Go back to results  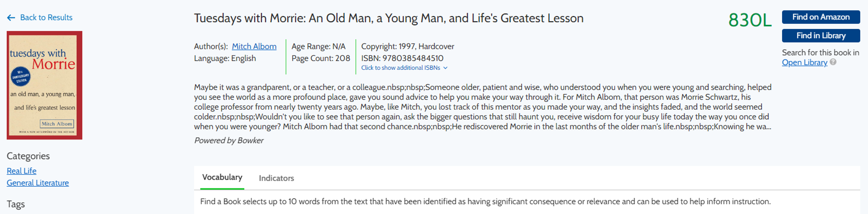pos(46,18)
